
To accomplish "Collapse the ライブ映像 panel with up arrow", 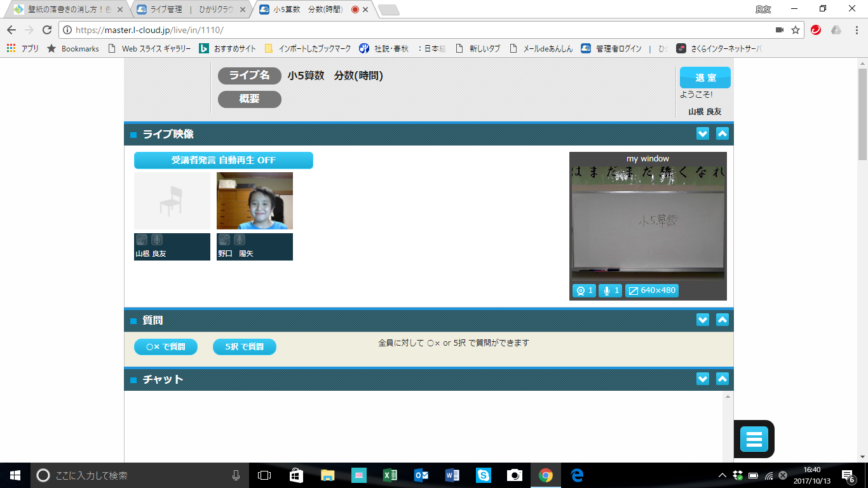I will click(722, 133).
